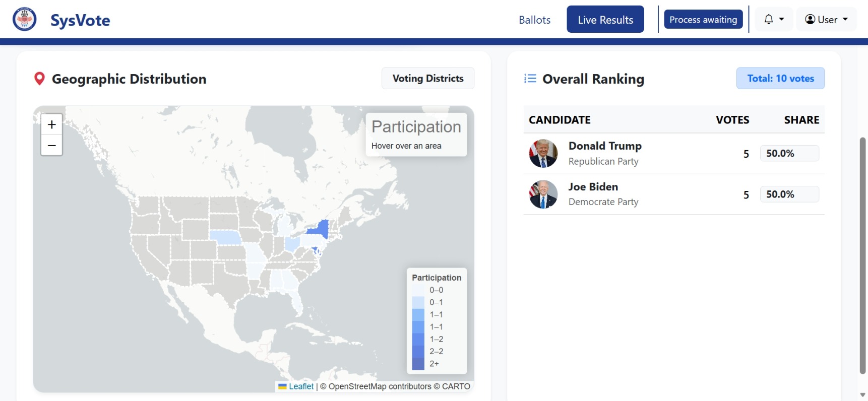Click Donald Trump's candidate photo

(x=543, y=154)
